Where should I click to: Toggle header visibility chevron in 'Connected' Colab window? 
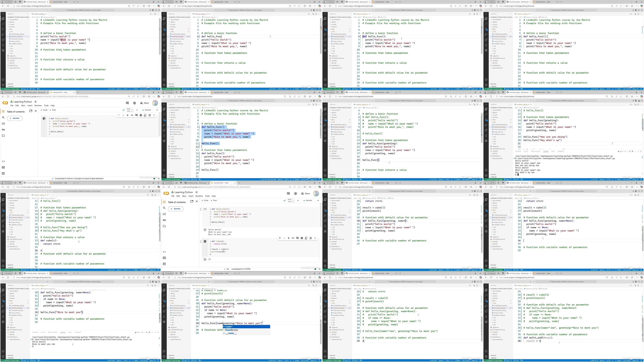click(x=157, y=110)
